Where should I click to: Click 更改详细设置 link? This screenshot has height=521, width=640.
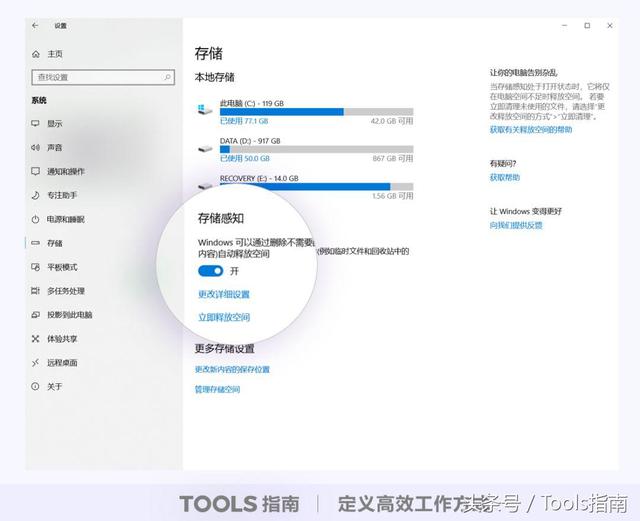[x=224, y=294]
